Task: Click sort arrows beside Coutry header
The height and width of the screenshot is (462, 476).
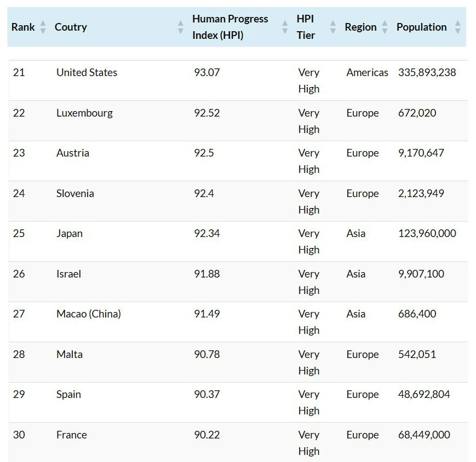Action: [180, 27]
